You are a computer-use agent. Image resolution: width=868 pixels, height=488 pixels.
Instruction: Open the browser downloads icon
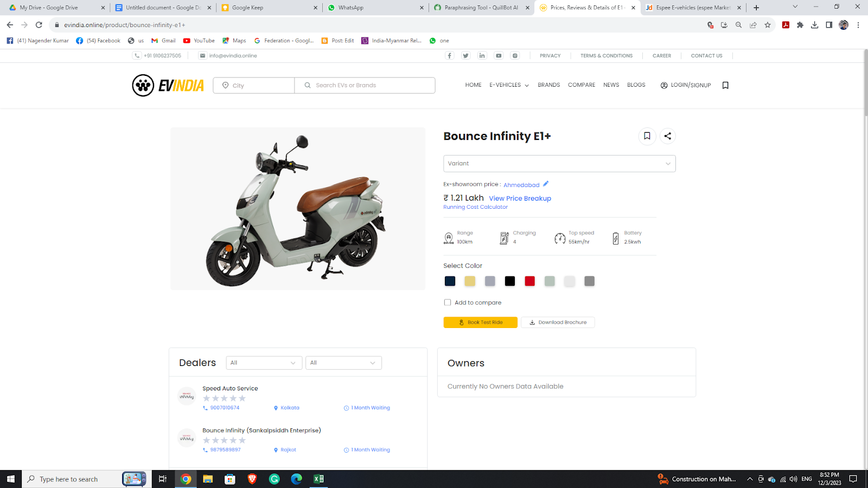[814, 25]
